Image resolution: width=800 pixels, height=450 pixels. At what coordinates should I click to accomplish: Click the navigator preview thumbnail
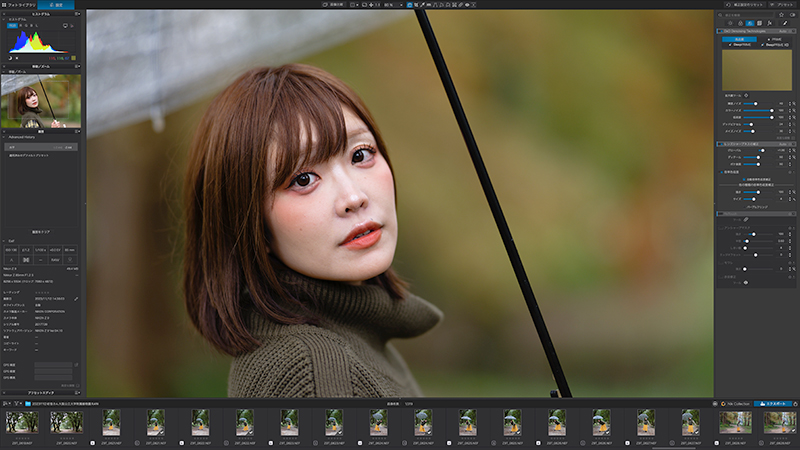(41, 101)
